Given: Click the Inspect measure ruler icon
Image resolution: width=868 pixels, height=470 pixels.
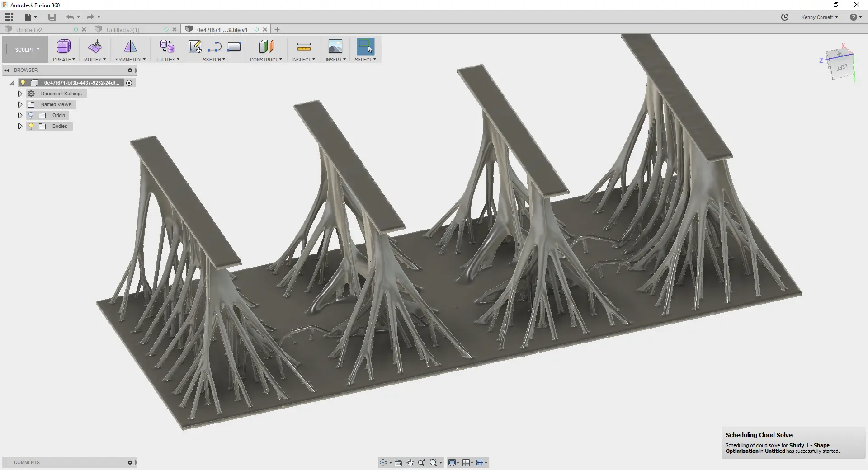Looking at the screenshot, I should tap(304, 47).
